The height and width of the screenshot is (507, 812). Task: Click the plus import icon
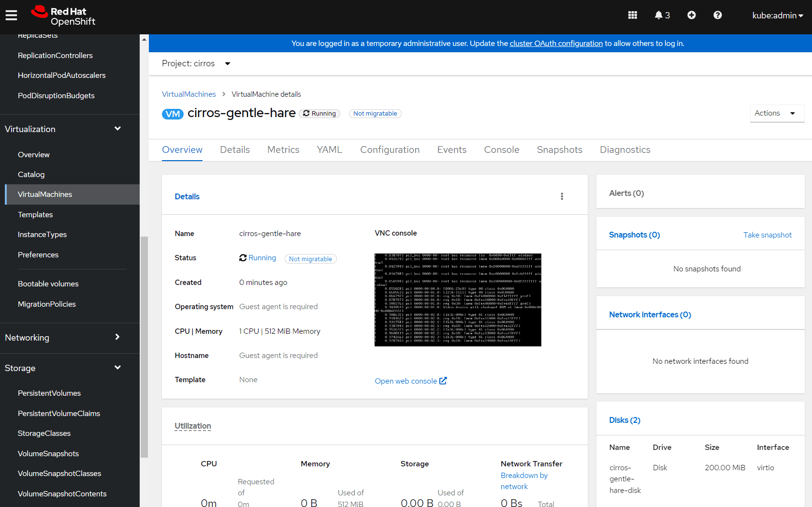coord(691,15)
